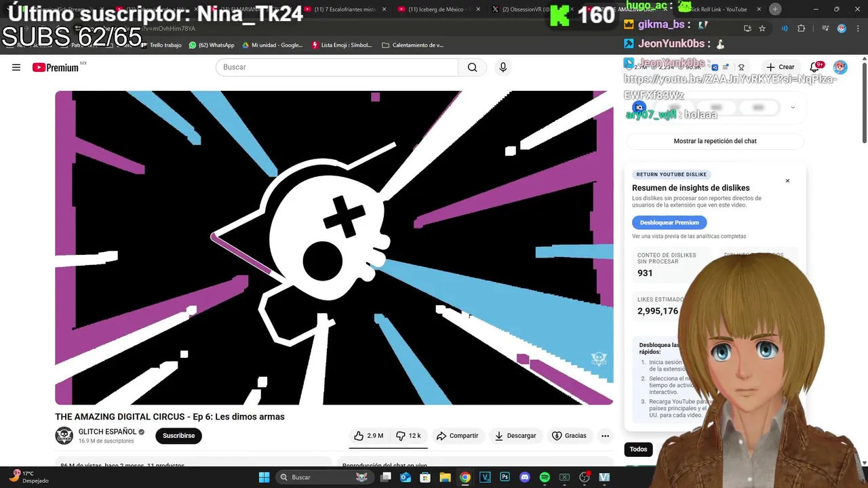Screen dimensions: 868x488
Task: Open the account avatar menu
Action: 840,67
